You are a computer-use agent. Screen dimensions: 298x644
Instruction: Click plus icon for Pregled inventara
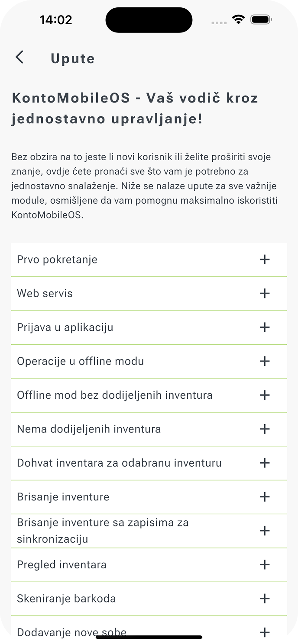coord(264,564)
